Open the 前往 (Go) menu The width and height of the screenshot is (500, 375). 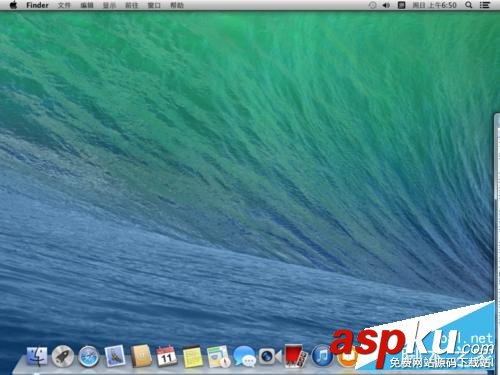(x=131, y=5)
